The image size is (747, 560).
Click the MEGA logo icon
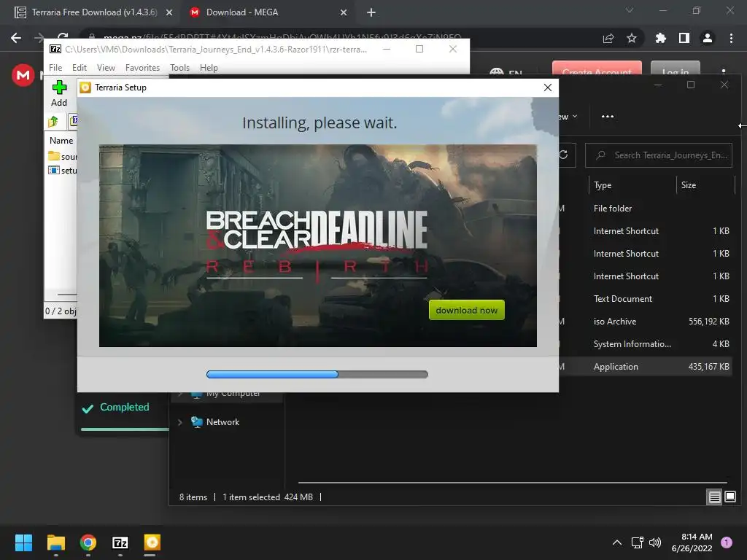[x=23, y=75]
